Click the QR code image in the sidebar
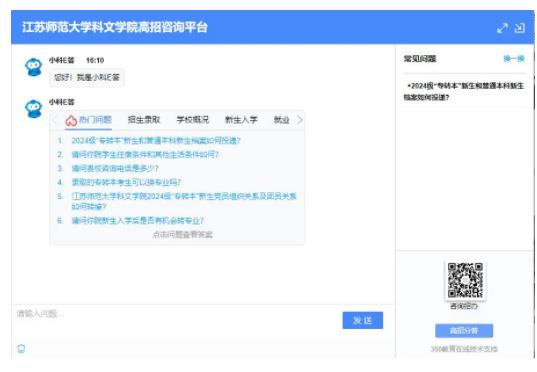Image resolution: width=537 pixels, height=372 pixels. 465,280
